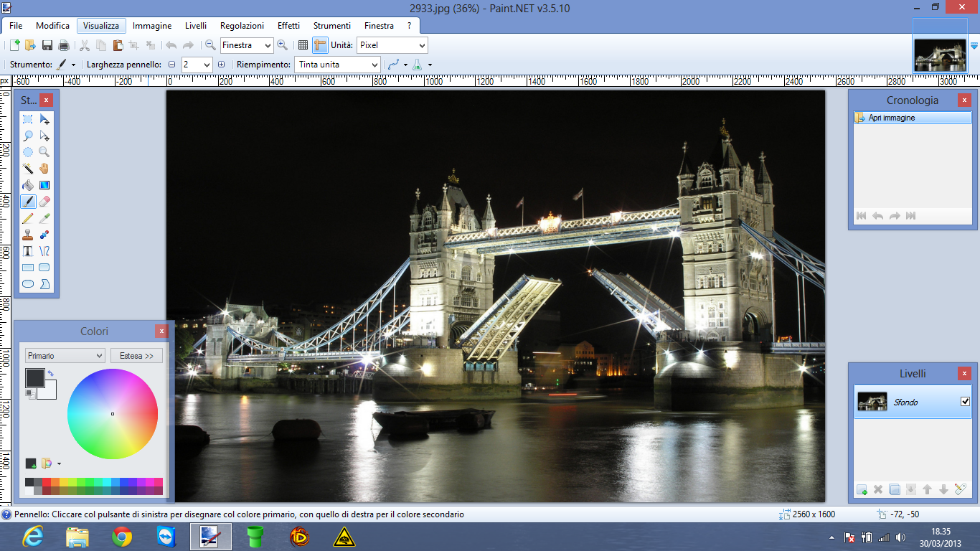Select the Eraser tool
This screenshot has height=551, width=980.
click(44, 202)
